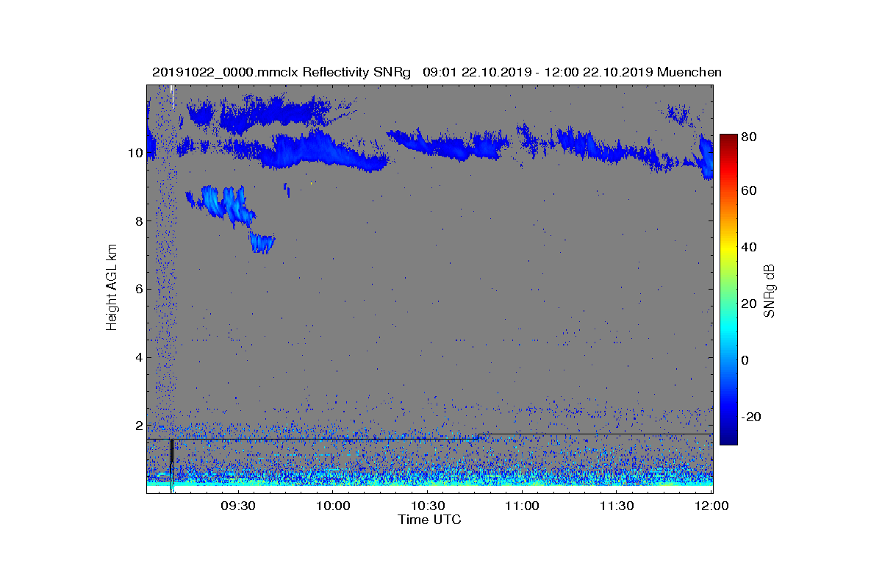Click the 09:30 time tick label
The image size is (882, 588).
(238, 506)
